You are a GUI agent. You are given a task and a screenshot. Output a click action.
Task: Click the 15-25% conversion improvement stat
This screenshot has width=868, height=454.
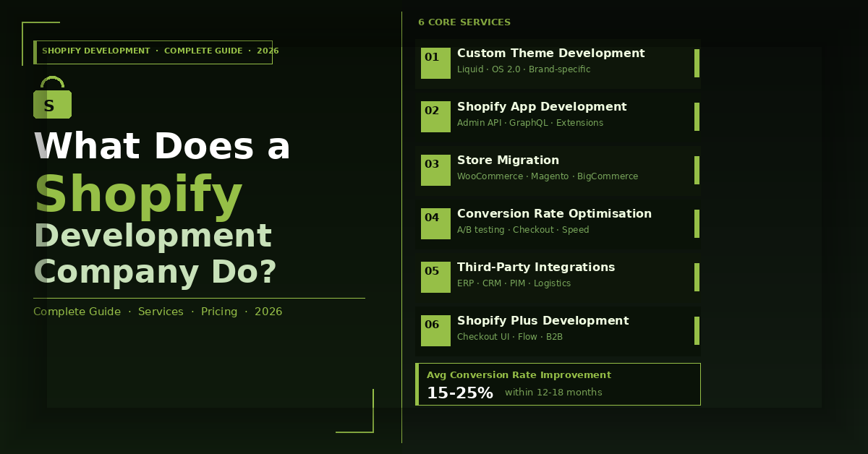tap(461, 393)
